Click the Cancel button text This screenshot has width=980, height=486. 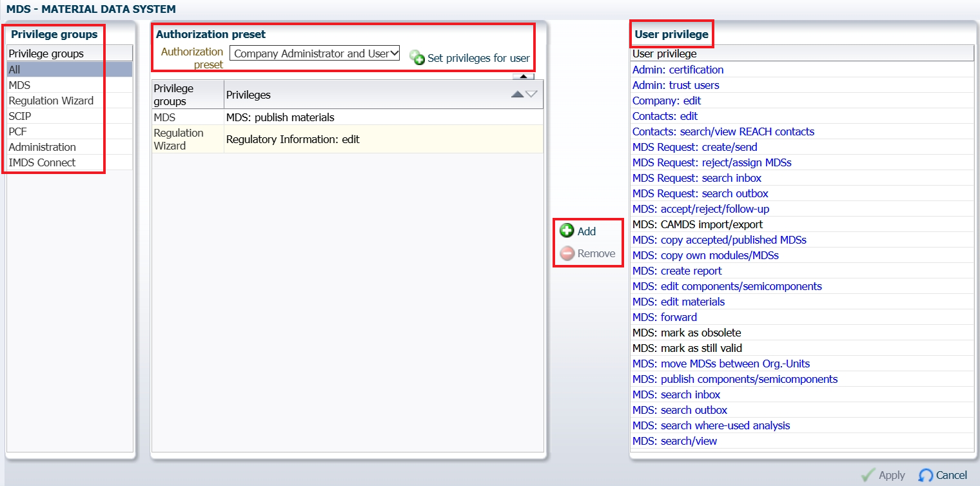click(x=952, y=475)
